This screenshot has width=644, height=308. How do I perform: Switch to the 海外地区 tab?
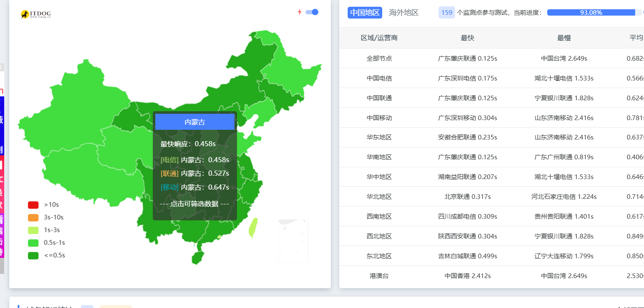[x=404, y=13]
